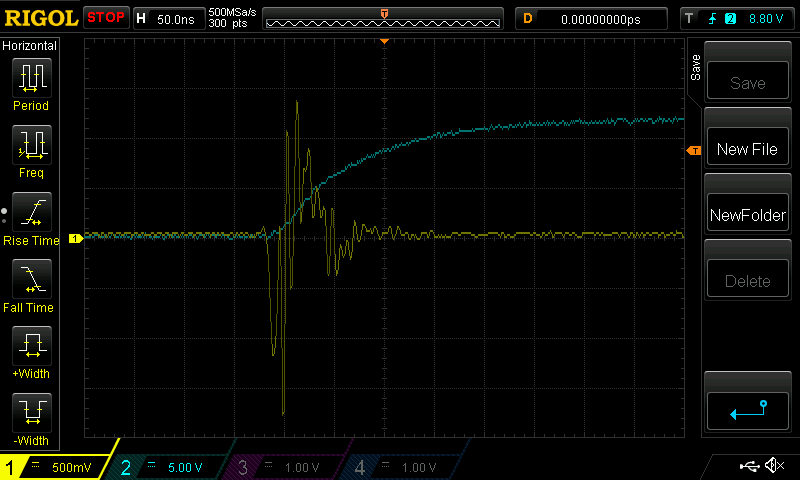Click the trigger level 8.80 V readout
Image resolution: width=800 pixels, height=480 pixels.
pos(766,19)
